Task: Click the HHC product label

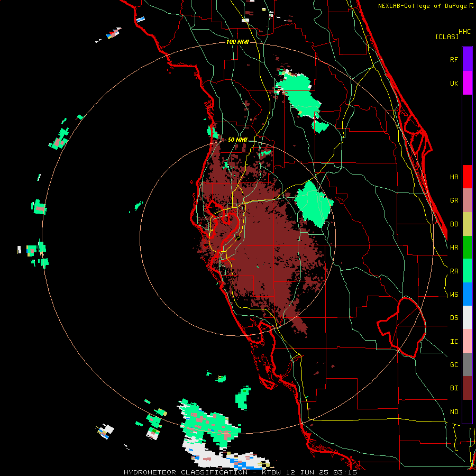Action: click(x=465, y=32)
